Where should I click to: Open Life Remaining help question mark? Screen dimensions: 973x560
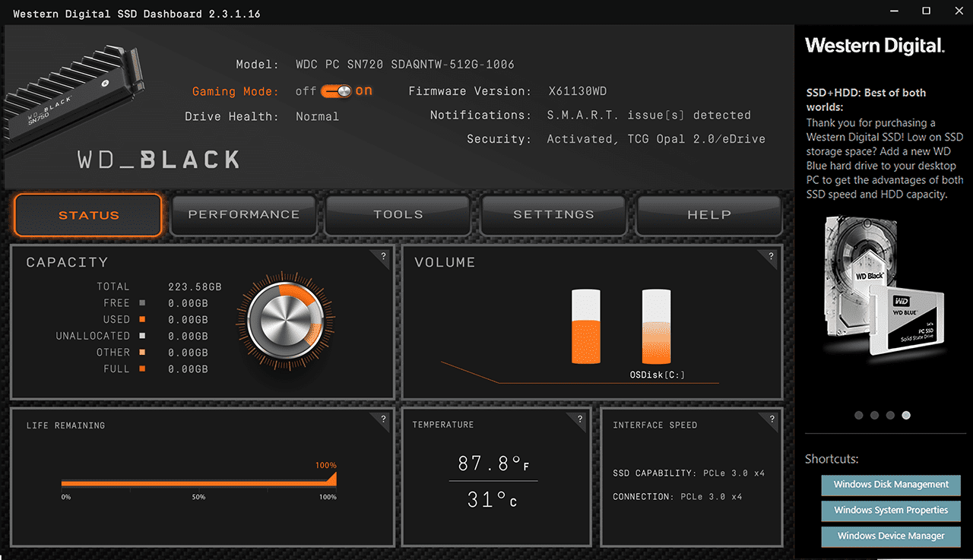(382, 419)
